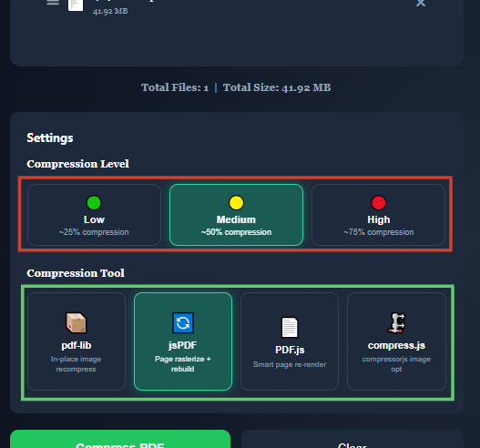Choose PDF.js smart page re-render tool

click(x=290, y=341)
